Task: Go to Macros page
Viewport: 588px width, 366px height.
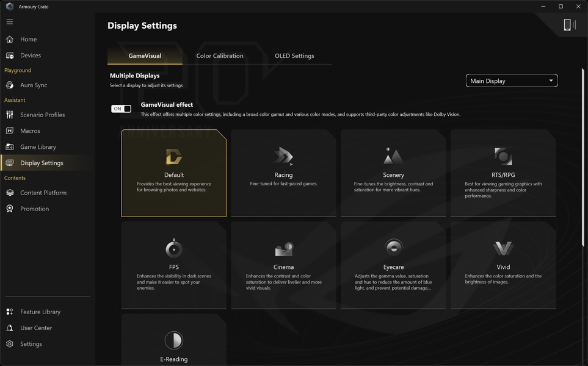Action: point(30,131)
